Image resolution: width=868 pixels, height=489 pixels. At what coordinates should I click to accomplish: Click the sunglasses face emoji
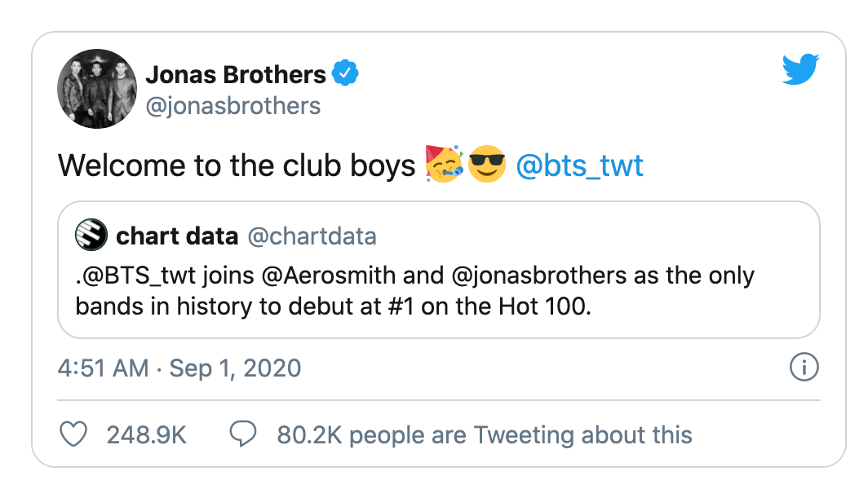click(x=488, y=165)
